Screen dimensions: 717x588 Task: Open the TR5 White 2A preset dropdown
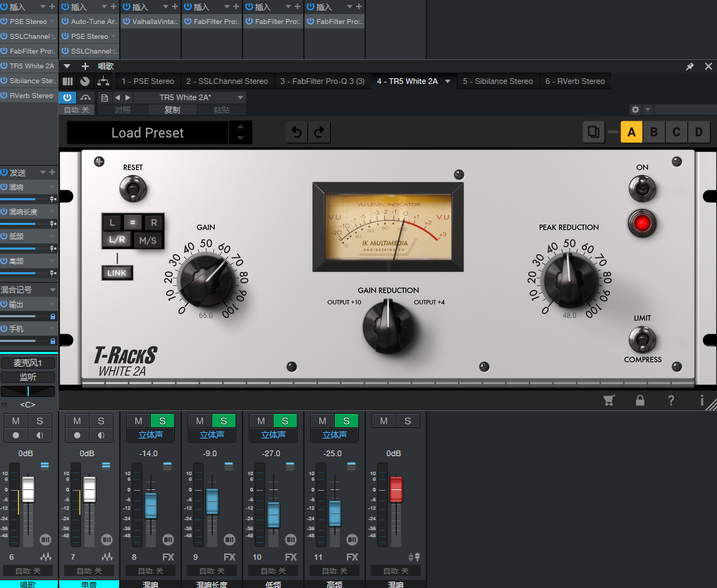240,97
